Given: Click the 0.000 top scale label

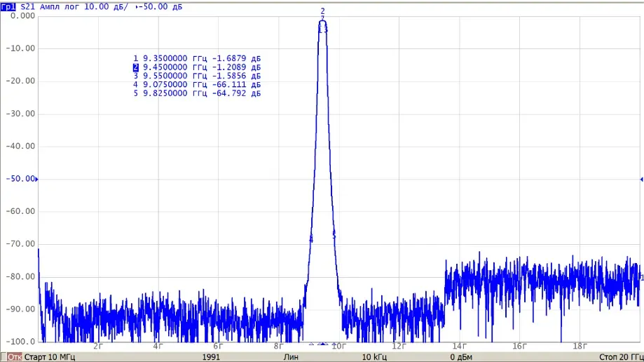Looking at the screenshot, I should (22, 15).
